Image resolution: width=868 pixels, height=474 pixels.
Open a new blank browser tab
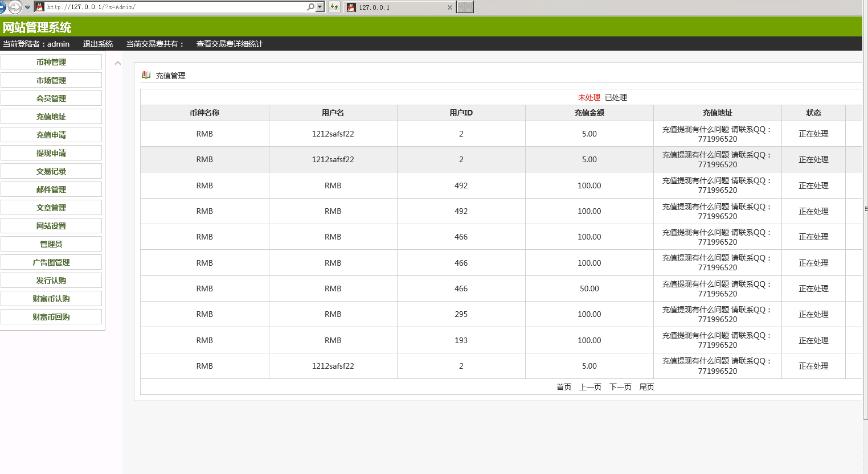coord(465,7)
